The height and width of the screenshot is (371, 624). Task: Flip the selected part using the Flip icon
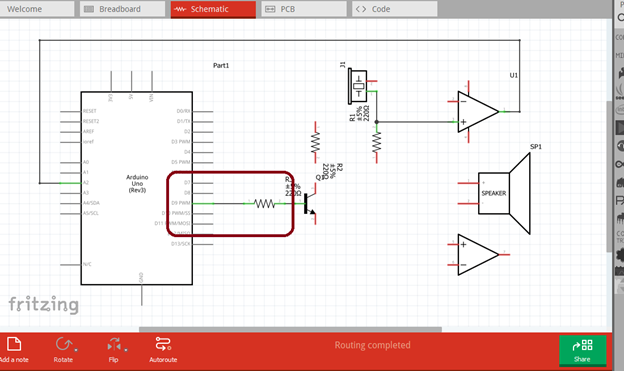[114, 344]
